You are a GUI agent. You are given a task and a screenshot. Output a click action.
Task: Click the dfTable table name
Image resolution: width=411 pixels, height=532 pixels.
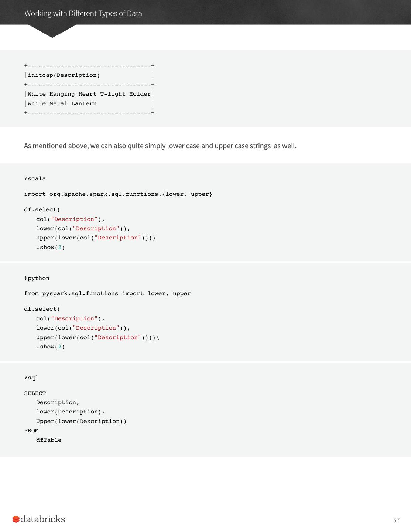pos(49,440)
